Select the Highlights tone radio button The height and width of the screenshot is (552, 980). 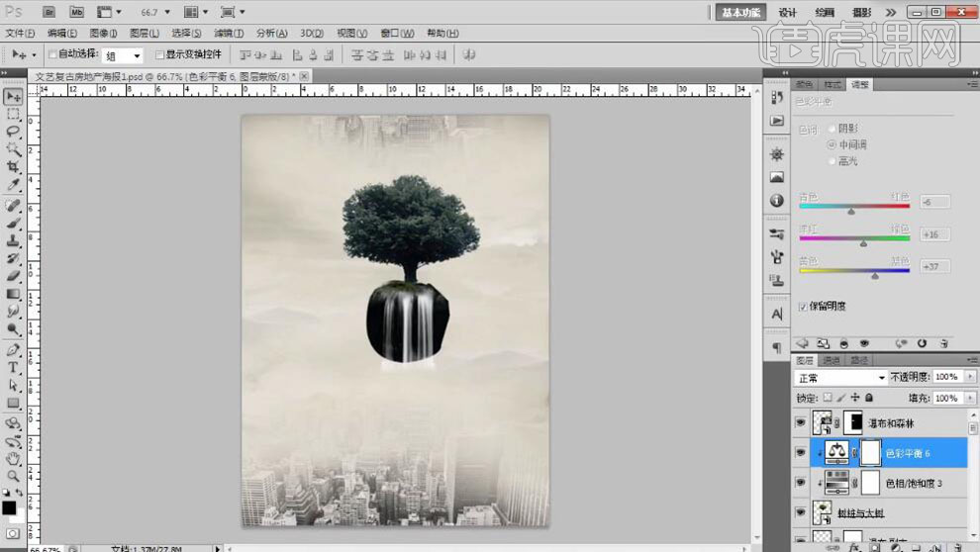point(832,161)
